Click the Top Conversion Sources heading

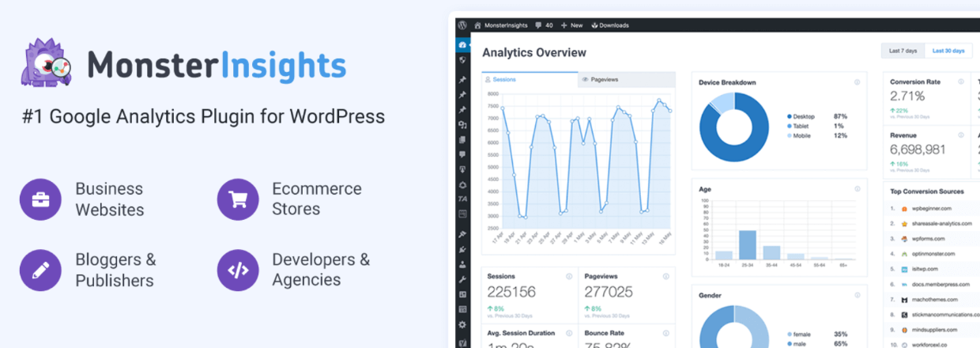pos(925,192)
